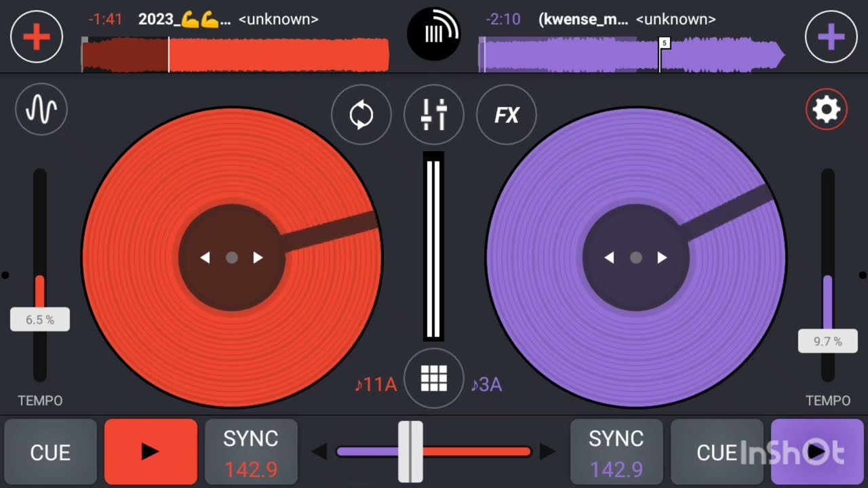Touch the purple turntable platter
This screenshot has height=488, width=868.
pyautogui.click(x=636, y=258)
